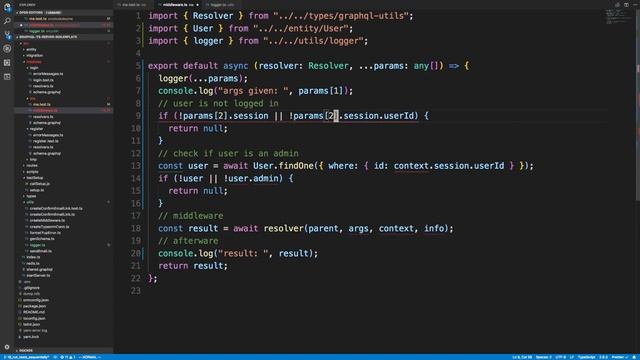Open createConfirmEmailLink.test.ts in utils
This screenshot has width=640, height=360.
[x=56, y=209]
